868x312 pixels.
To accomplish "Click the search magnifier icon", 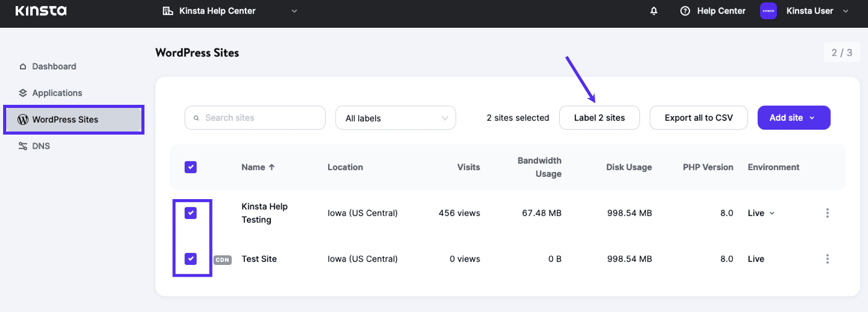I will [197, 118].
